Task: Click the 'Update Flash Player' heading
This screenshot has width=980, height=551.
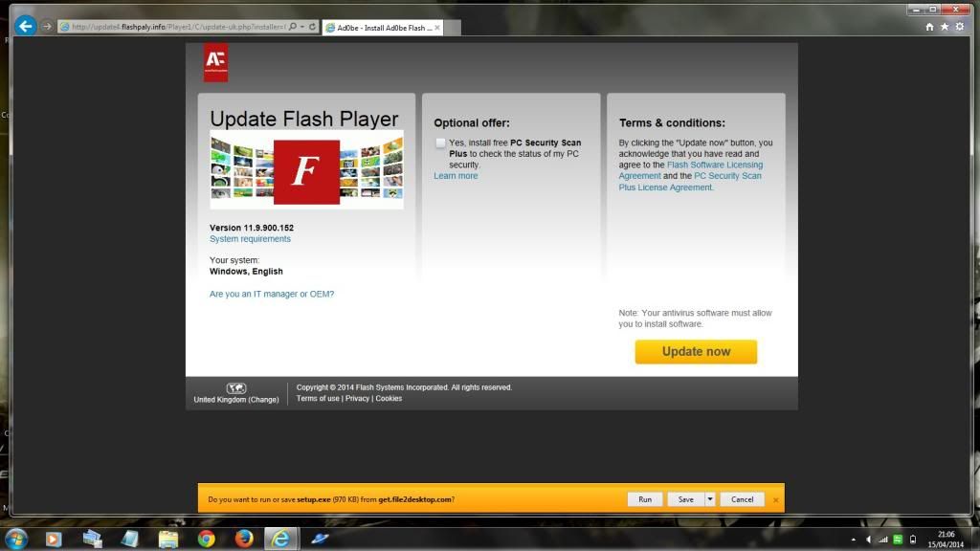Action: click(303, 119)
